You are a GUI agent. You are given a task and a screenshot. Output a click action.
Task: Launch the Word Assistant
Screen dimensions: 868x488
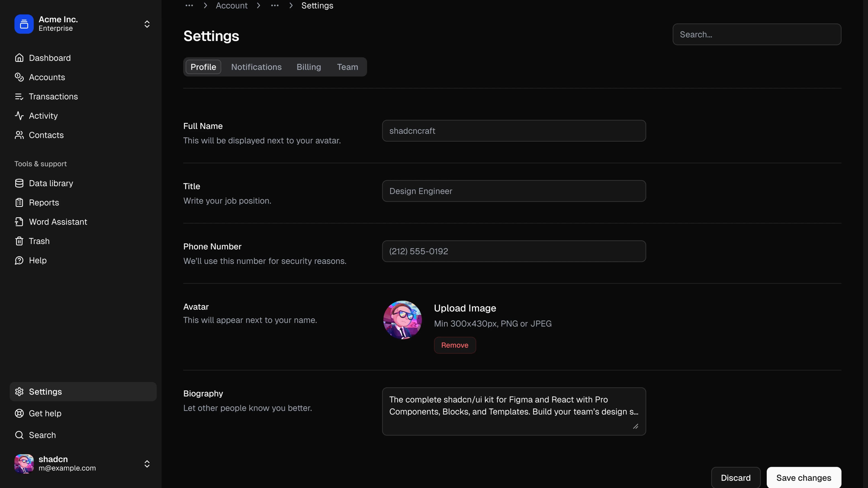[x=58, y=222]
